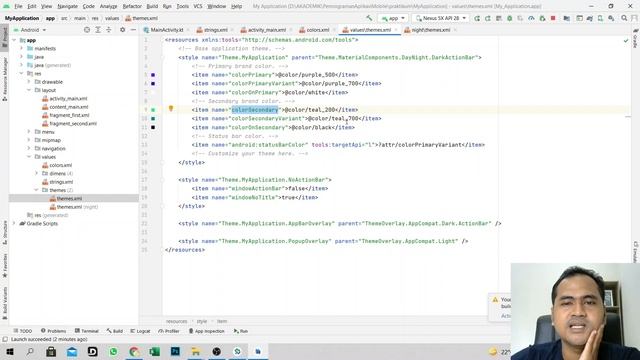Open Excel from the taskbar

click(155, 351)
